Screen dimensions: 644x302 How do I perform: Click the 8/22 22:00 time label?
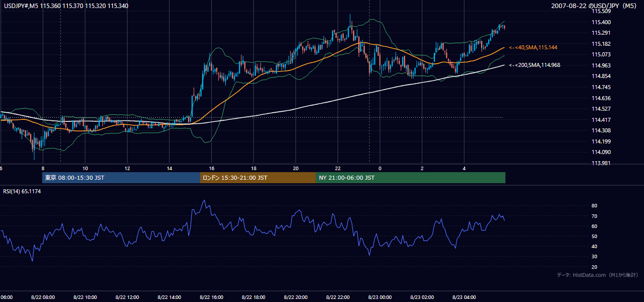[x=337, y=297]
